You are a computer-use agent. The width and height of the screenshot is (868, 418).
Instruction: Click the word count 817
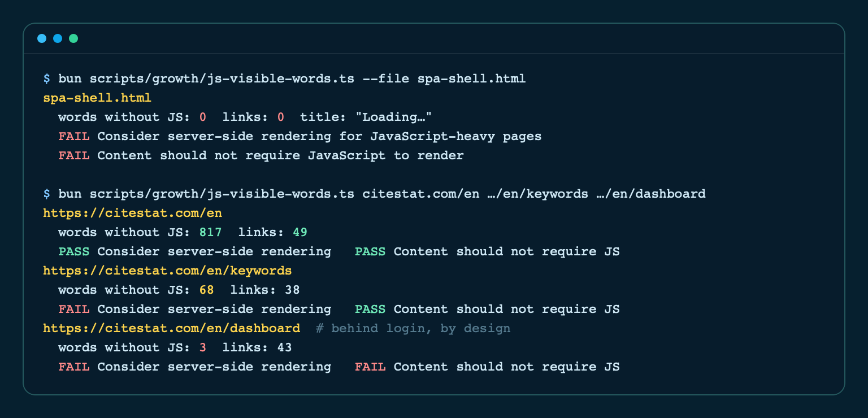tap(210, 232)
